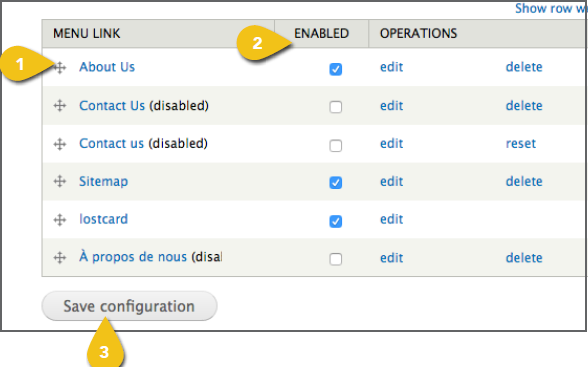588x367 pixels.
Task: Open the Sitemap menu link
Action: [104, 182]
